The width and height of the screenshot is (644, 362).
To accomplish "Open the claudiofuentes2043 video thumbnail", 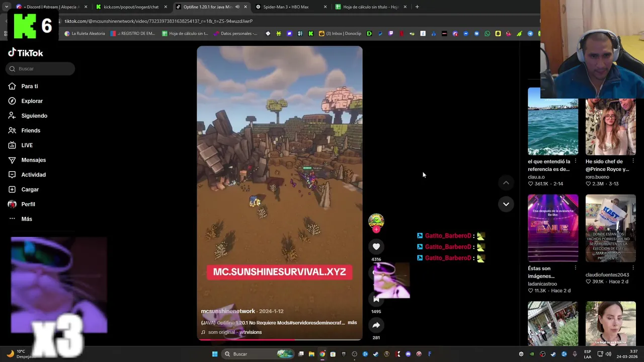I will click(x=610, y=228).
